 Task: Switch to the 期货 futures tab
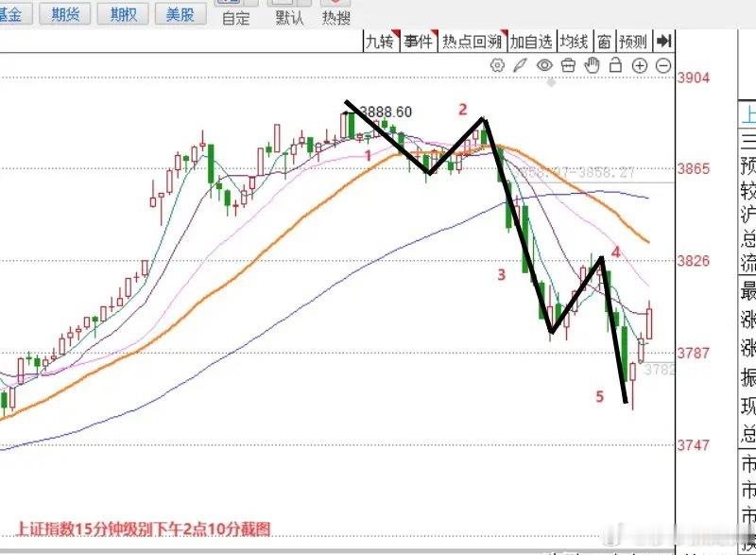tap(65, 14)
